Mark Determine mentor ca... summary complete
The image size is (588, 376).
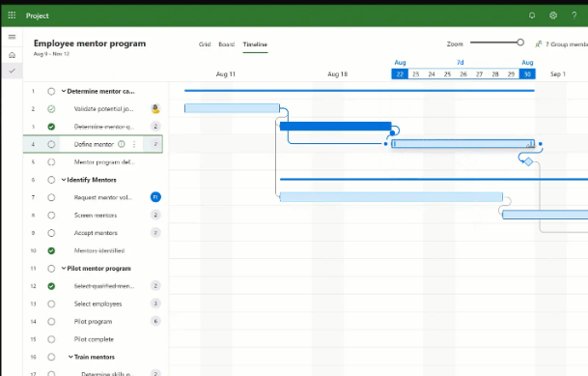pyautogui.click(x=51, y=91)
